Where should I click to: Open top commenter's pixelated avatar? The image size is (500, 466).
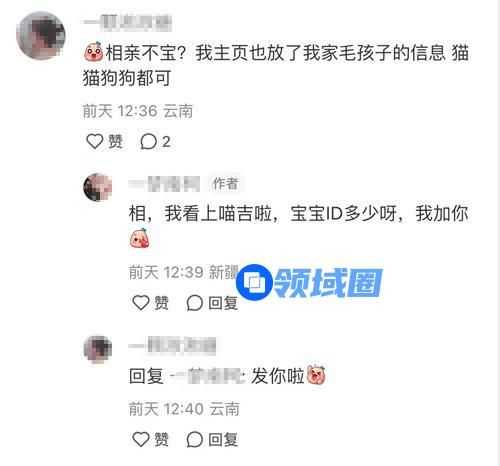point(40,35)
